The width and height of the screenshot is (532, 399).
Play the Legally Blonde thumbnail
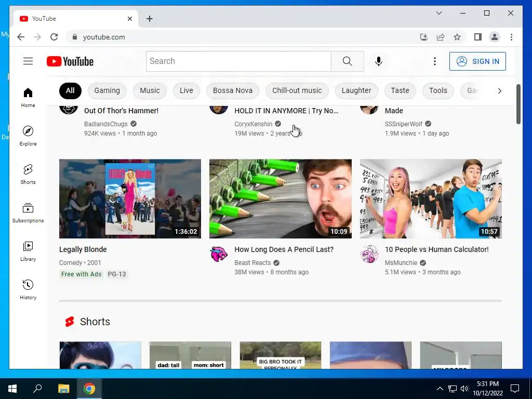[x=130, y=198]
